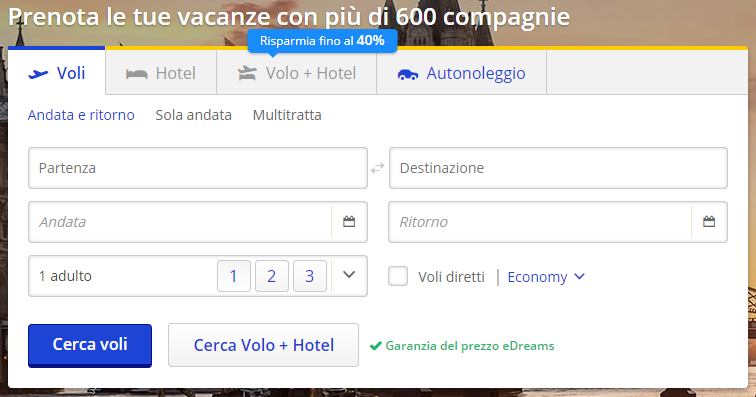
Task: Expand the Economy class dropdown
Action: (546, 277)
